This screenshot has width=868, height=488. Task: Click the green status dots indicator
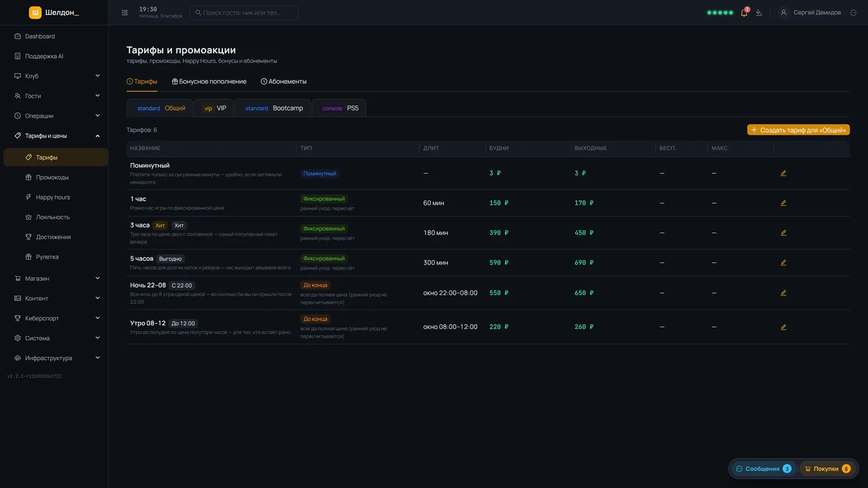pos(720,12)
